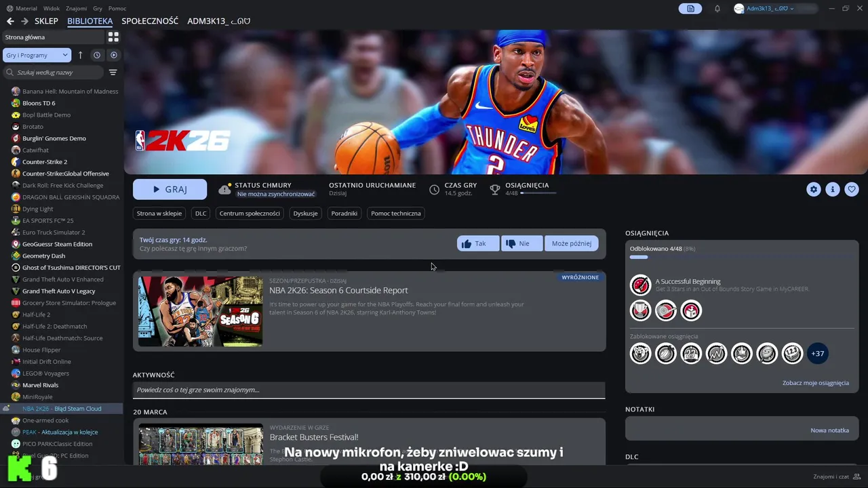Screen dimensions: 868x488
Task: Open Bracket Busters Festival thumbnail
Action: [x=201, y=444]
